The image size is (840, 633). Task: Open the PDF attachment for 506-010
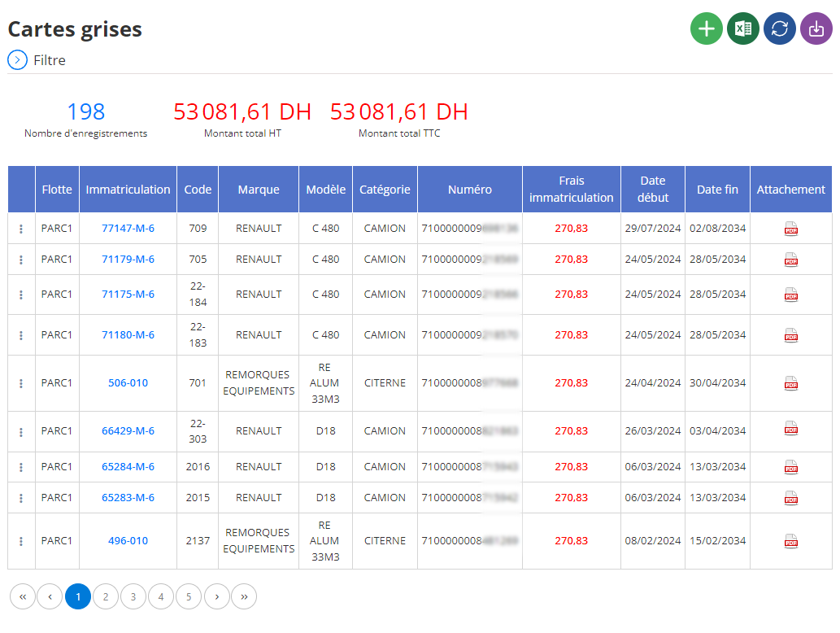click(x=790, y=383)
